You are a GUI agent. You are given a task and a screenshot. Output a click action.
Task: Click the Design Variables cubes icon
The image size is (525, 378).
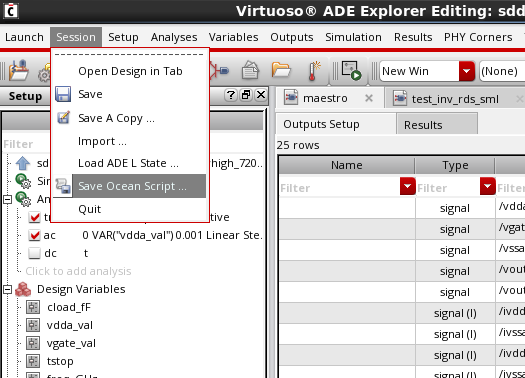click(23, 289)
